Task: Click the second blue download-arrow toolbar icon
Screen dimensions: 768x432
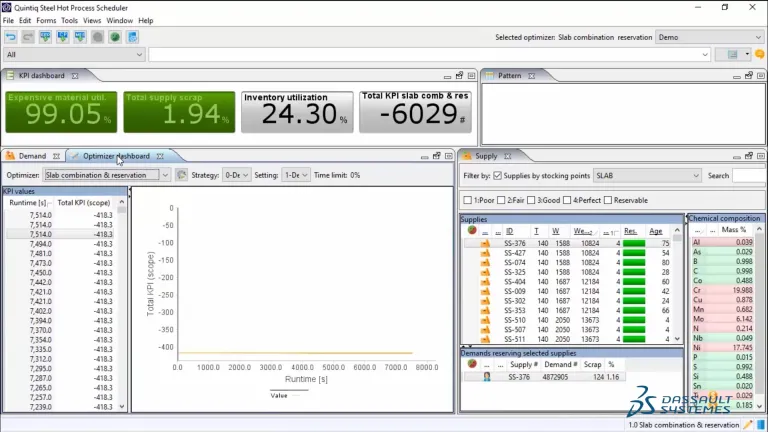Action: click(63, 37)
